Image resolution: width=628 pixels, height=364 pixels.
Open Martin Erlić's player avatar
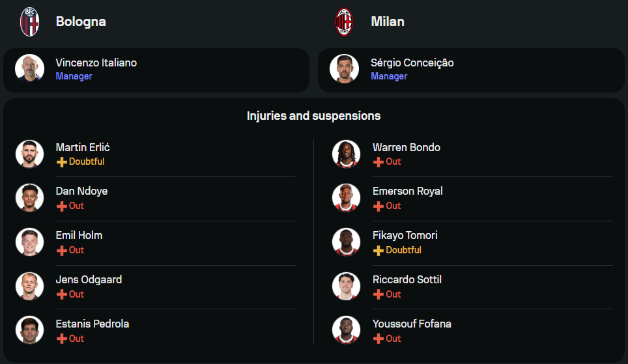[29, 154]
